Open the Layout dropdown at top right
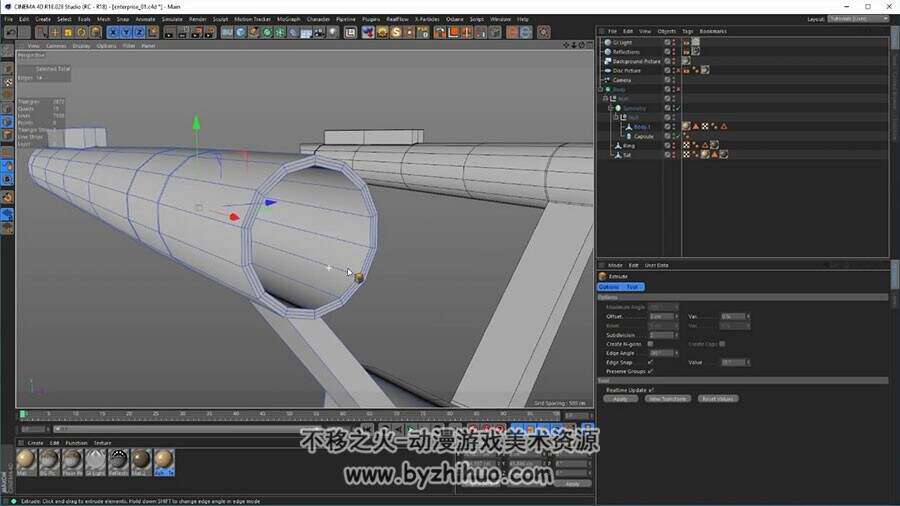The width and height of the screenshot is (900, 506). tap(858, 19)
